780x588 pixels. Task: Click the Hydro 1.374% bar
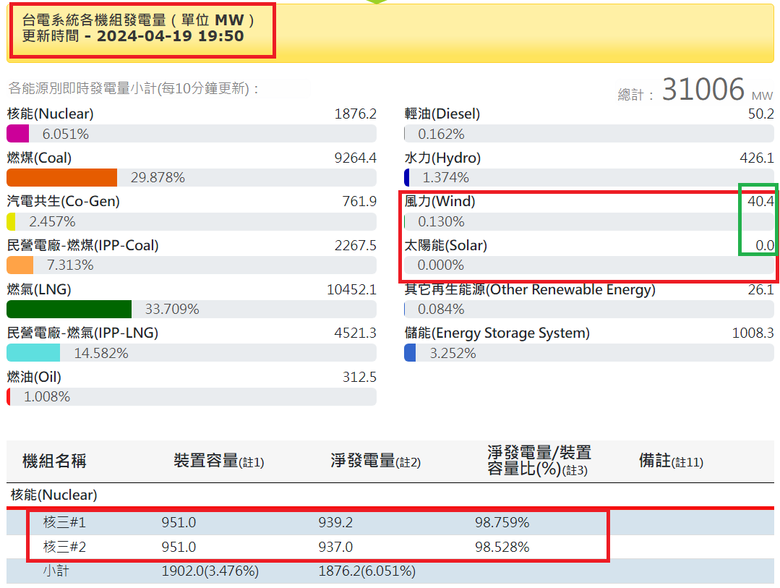[589, 178]
